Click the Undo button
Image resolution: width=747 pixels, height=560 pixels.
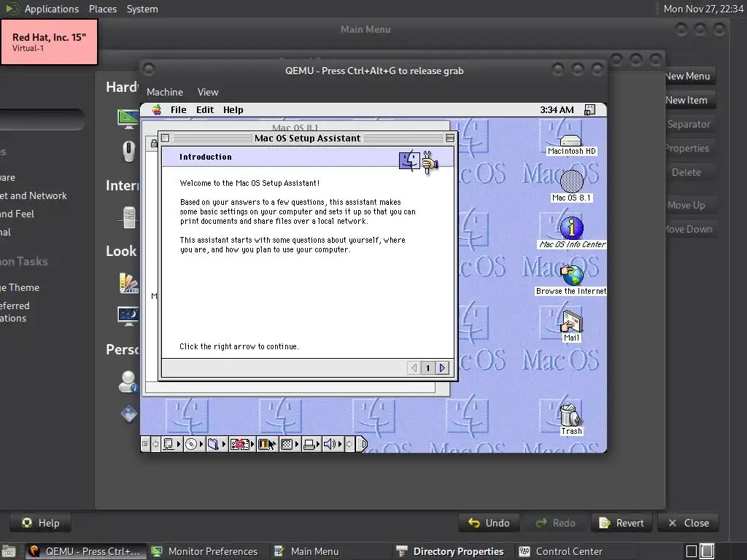489,523
